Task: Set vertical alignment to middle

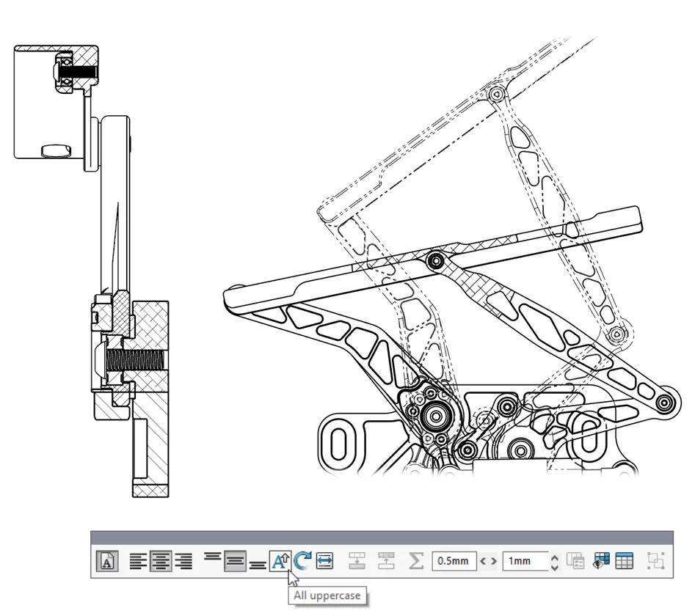Action: [x=235, y=562]
